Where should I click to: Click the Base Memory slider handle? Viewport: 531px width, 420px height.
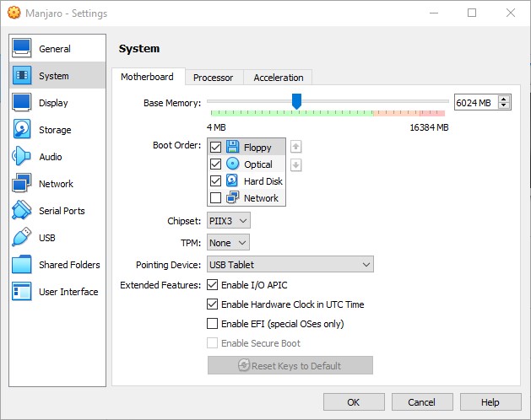coord(296,101)
